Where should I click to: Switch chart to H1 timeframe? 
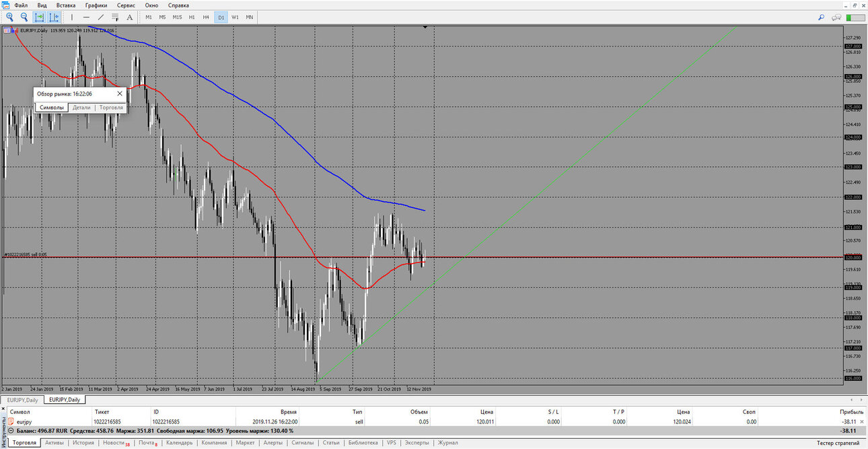click(x=192, y=17)
